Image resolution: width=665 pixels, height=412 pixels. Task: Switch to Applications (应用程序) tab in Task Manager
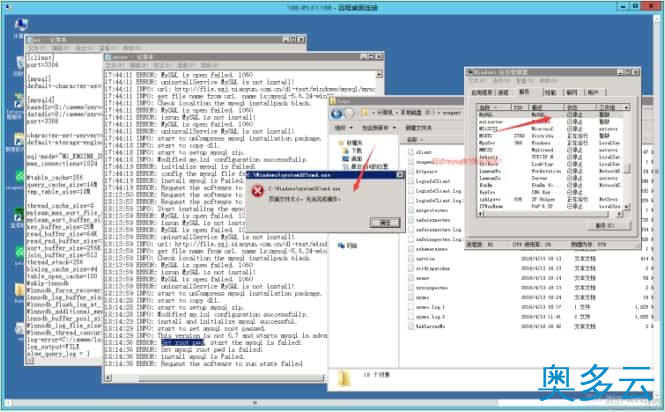click(x=482, y=92)
